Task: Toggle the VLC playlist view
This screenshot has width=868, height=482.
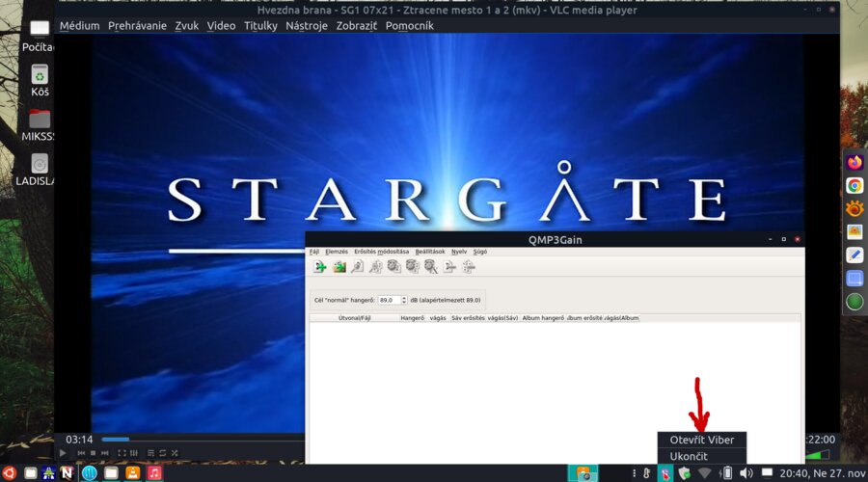Action: pos(150,453)
